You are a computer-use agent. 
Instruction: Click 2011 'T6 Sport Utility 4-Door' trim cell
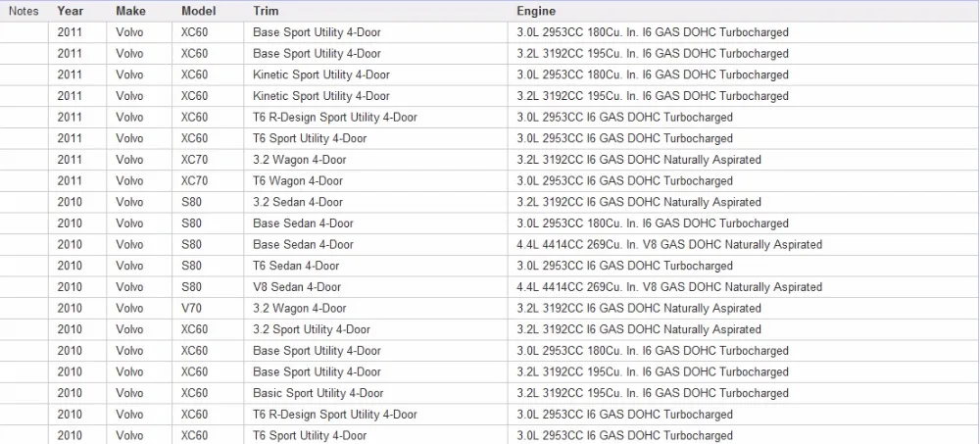click(x=375, y=138)
